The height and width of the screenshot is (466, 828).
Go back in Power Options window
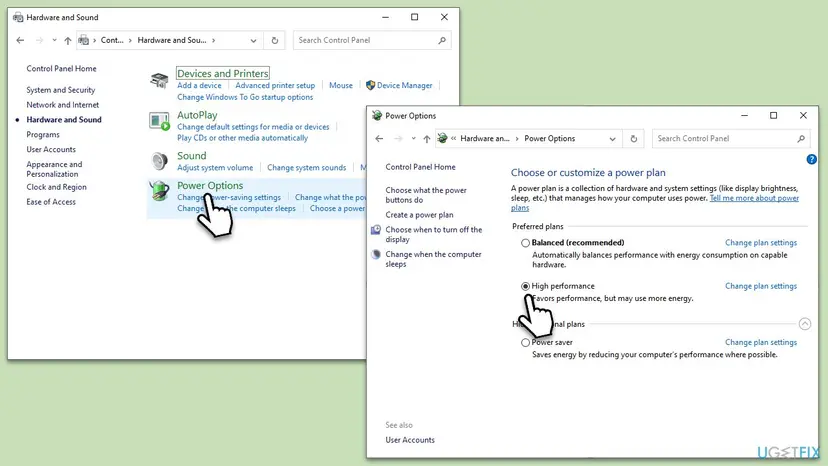[379, 138]
